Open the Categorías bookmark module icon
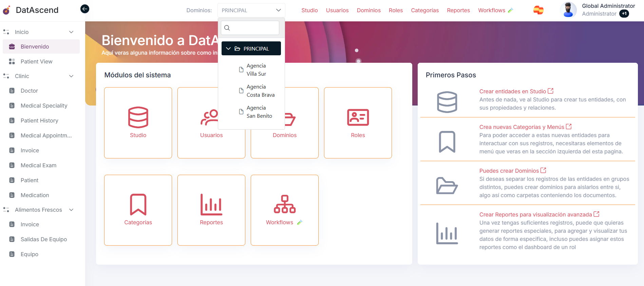Screen dimensions: 644x286 [138, 205]
